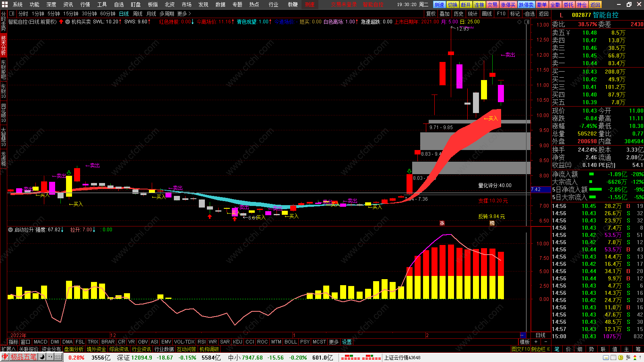Switch to 30分钟 timeframe
This screenshot has width=644, height=362.
pos(89,14)
